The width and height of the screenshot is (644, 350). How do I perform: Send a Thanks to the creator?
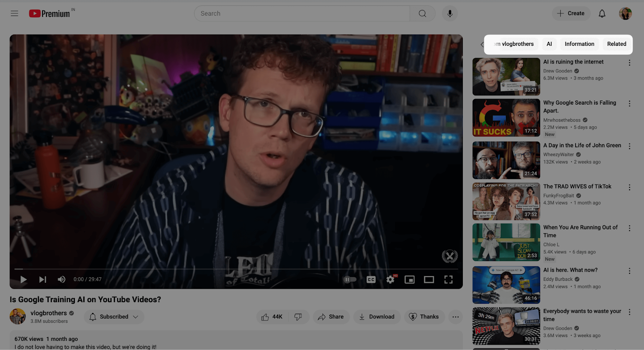point(424,317)
